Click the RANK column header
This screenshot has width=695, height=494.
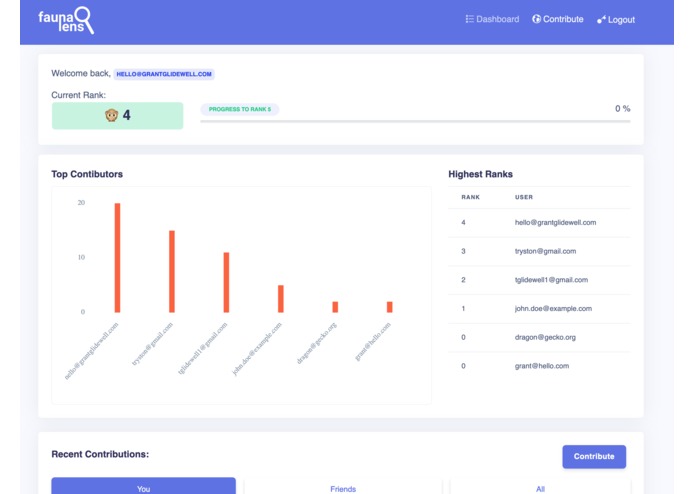pos(470,197)
